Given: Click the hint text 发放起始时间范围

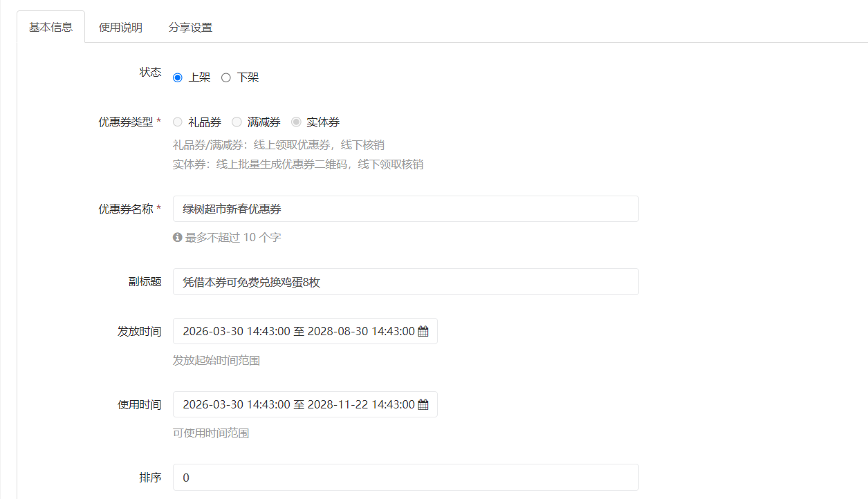Looking at the screenshot, I should tap(216, 360).
